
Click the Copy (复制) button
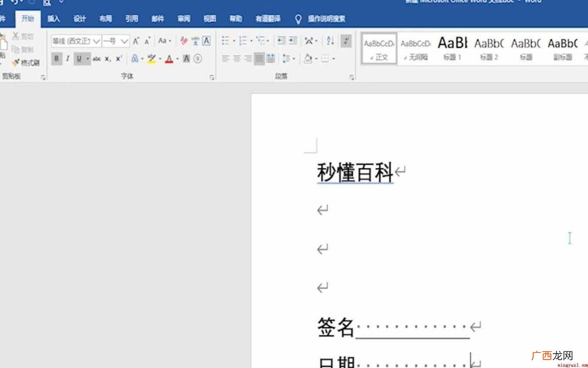click(23, 50)
